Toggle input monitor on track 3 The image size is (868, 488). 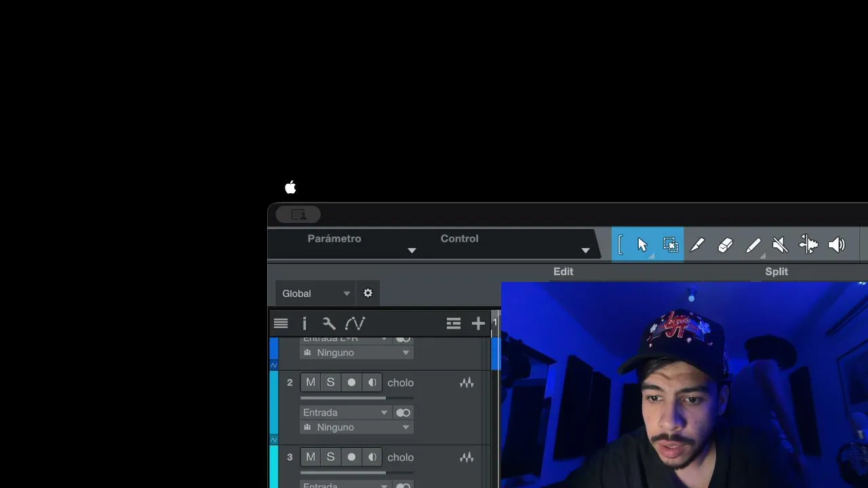point(372,457)
